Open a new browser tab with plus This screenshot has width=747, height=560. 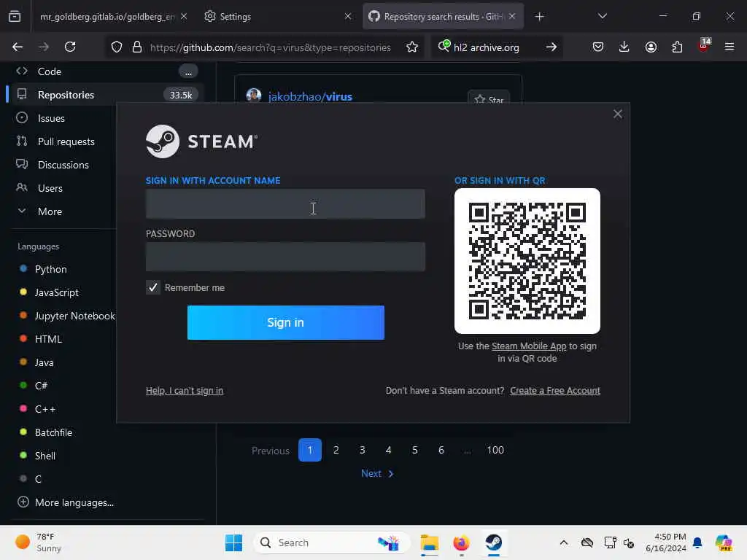539,17
